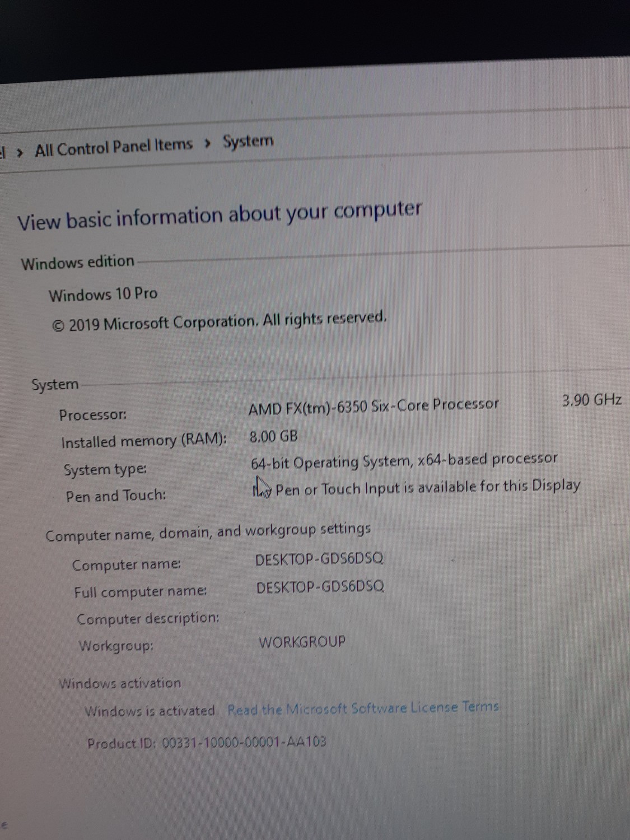Screen dimensions: 630x840
Task: Click the 'Processor:' label
Action: 93,415
